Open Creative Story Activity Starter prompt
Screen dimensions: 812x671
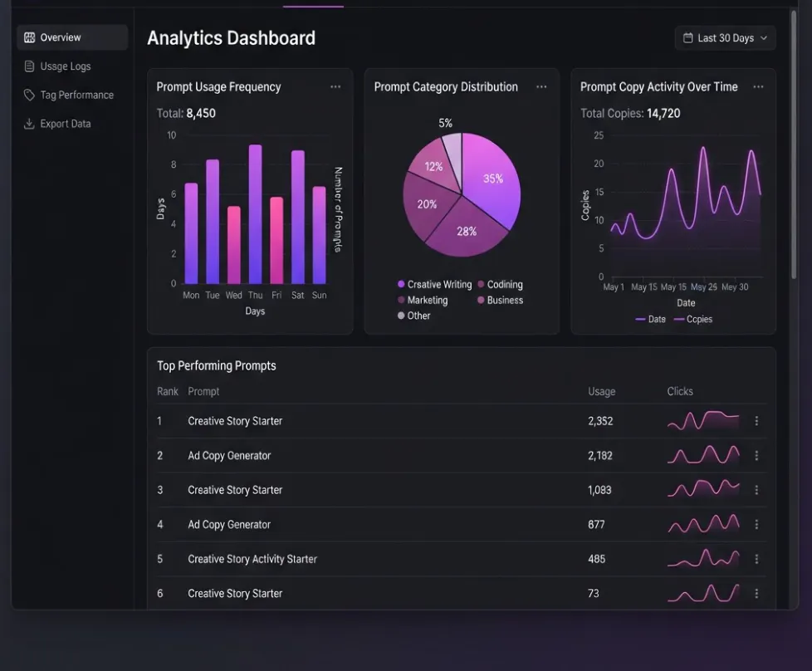click(x=252, y=559)
